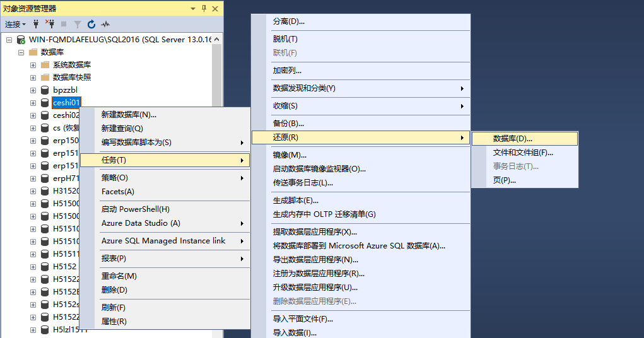Click the disconnect server plug icon
Screen dimensions: 644x338
pyautogui.click(x=50, y=24)
